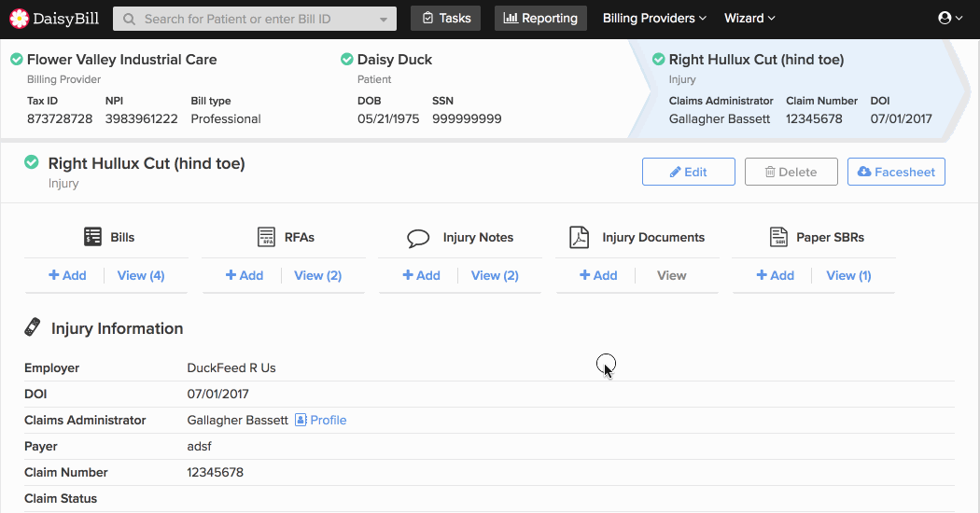Click Bill type value Professional
The width and height of the screenshot is (980, 513).
coord(226,118)
